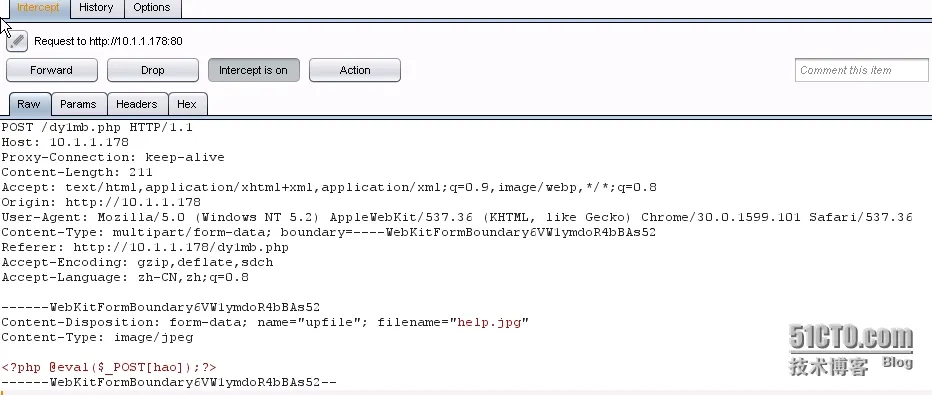The height and width of the screenshot is (395, 932).
Task: Click the Proxy-Connection: keep-alive header
Action: click(113, 157)
